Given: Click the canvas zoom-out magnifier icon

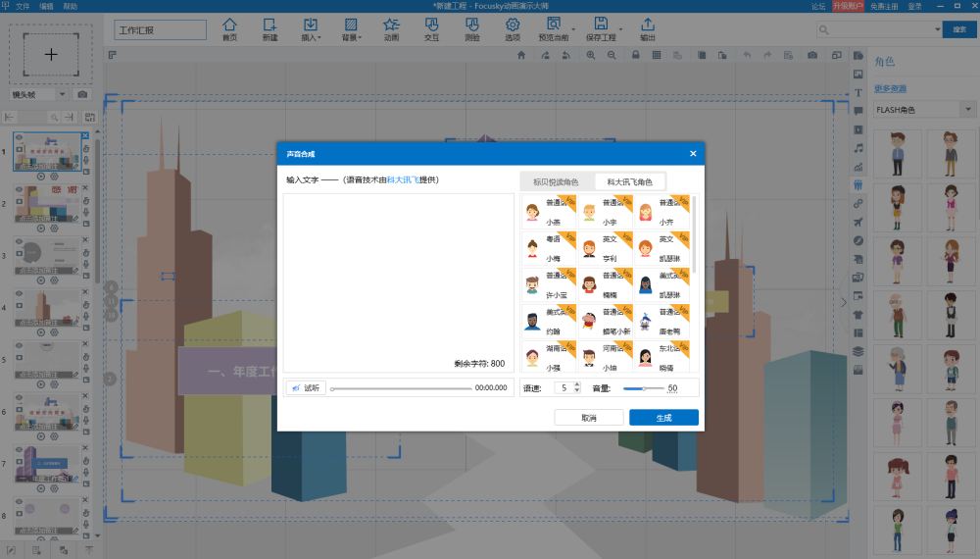Looking at the screenshot, I should 612,55.
